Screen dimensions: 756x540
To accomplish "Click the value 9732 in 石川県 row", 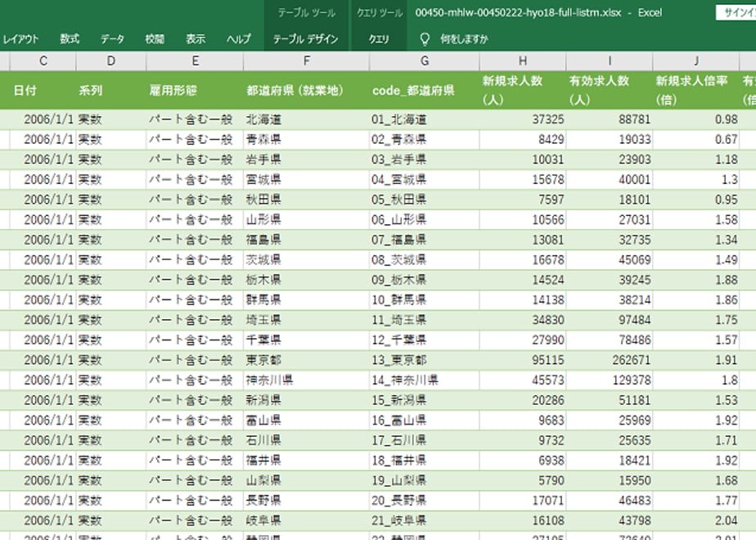I will click(x=523, y=441).
